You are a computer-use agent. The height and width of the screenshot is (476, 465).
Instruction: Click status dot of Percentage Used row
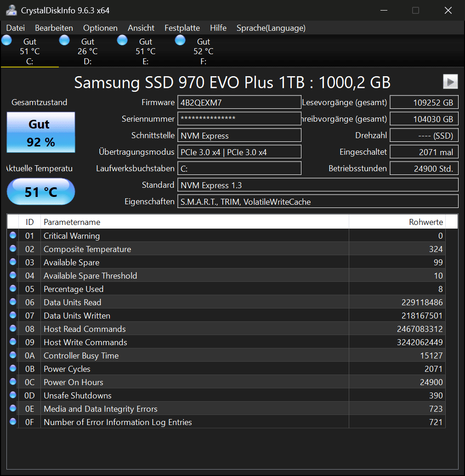[13, 288]
